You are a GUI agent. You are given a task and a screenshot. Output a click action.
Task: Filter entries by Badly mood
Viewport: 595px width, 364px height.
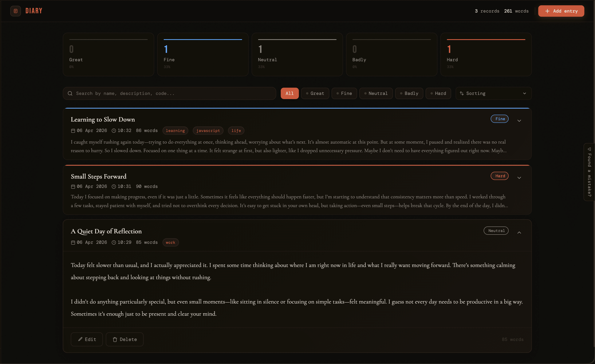pos(409,93)
